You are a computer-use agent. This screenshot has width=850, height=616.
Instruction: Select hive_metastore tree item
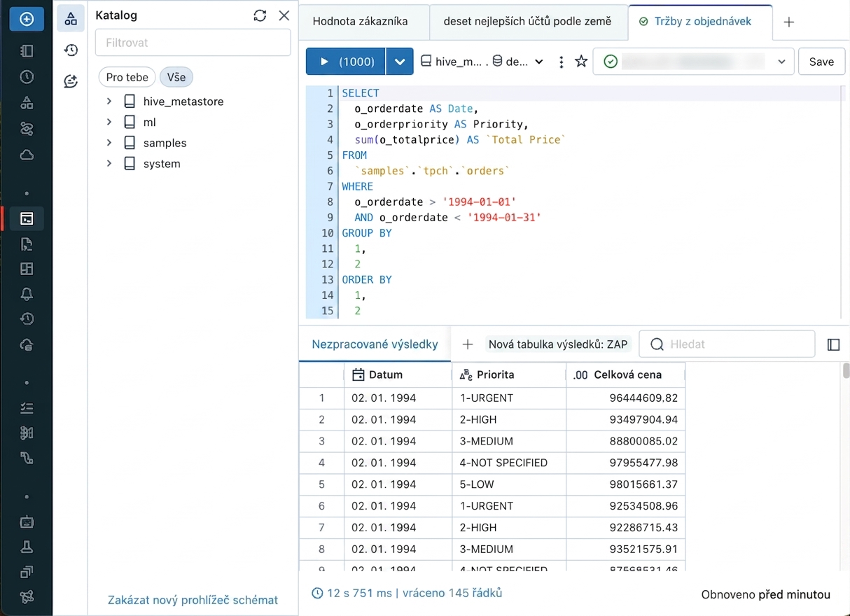tap(183, 101)
